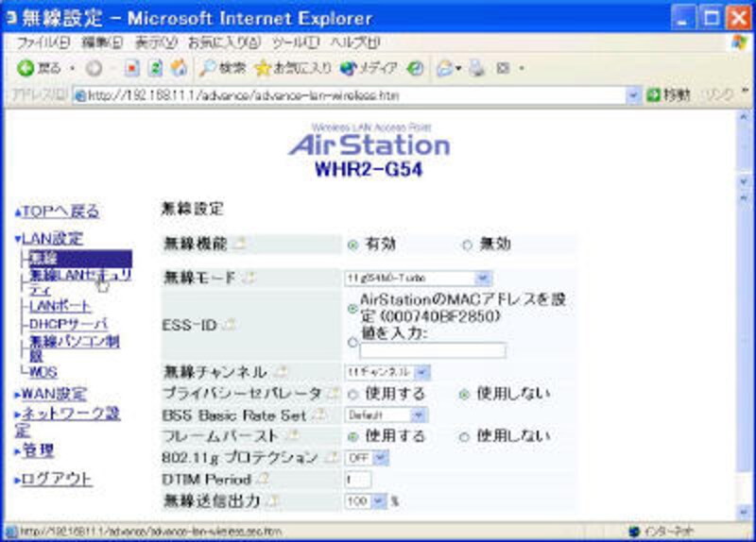Click the Home page icon

click(x=179, y=68)
